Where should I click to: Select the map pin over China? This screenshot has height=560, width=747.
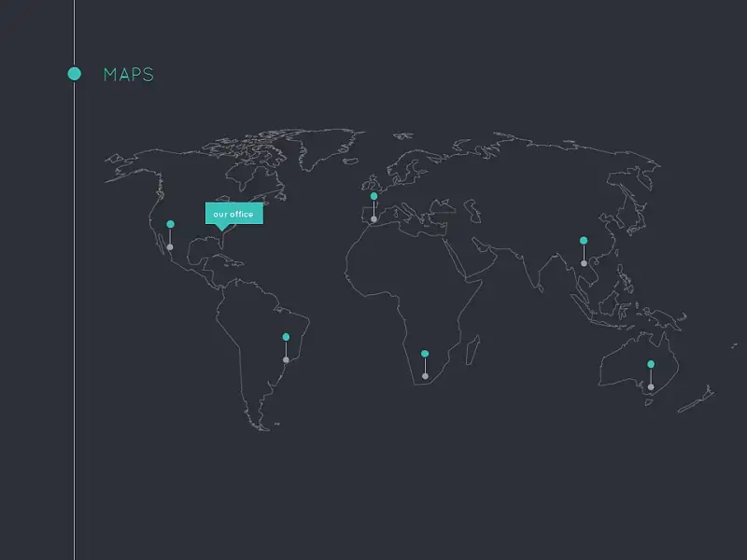(x=584, y=251)
